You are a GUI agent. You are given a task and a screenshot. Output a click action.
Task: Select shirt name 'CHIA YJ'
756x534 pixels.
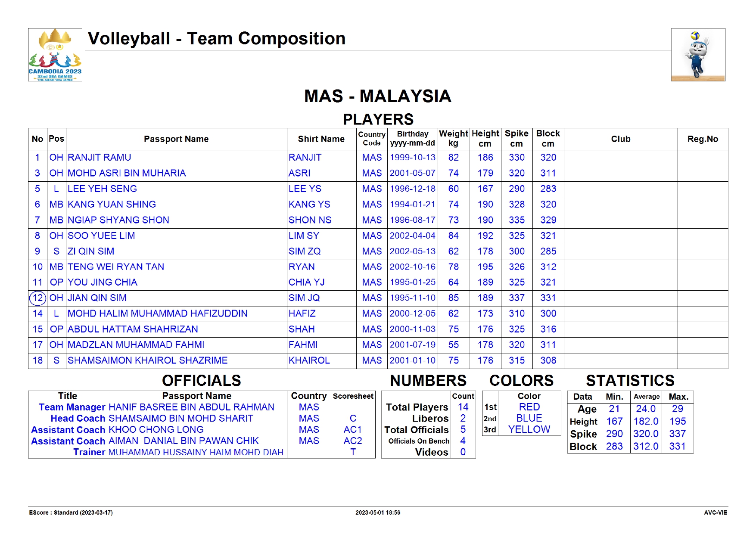pyautogui.click(x=307, y=282)
